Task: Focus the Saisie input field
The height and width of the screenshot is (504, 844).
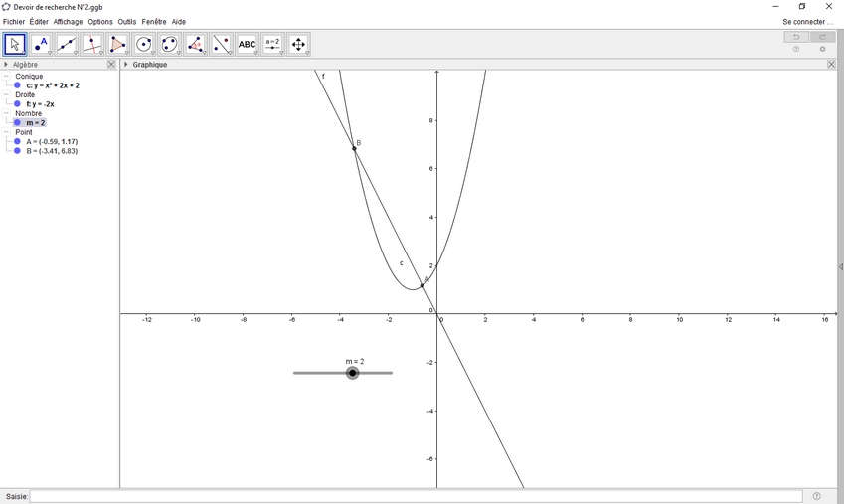Action: [x=416, y=496]
